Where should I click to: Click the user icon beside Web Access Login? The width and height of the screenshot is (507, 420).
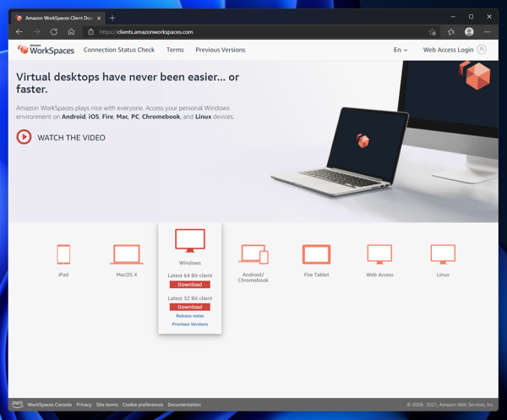coord(482,50)
